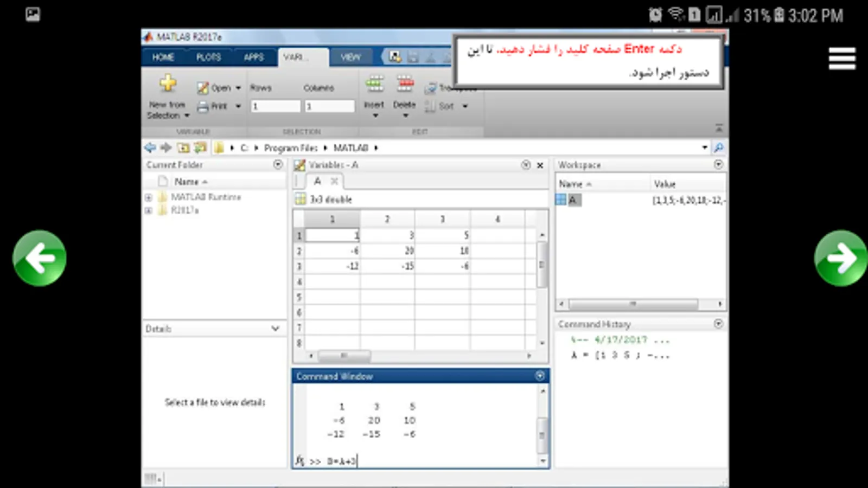Viewport: 868px width, 488px height.
Task: Click variable editor cell containing 20
Action: click(x=387, y=251)
